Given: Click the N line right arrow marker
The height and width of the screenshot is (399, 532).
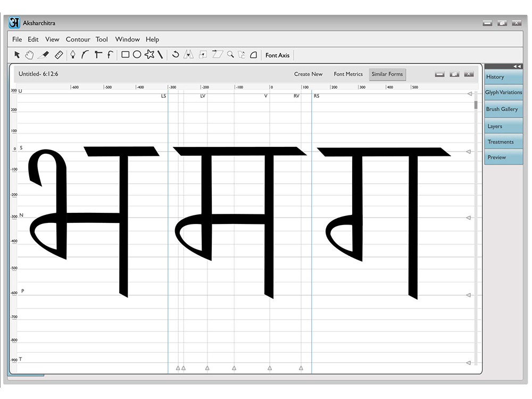Looking at the screenshot, I should (468, 218).
